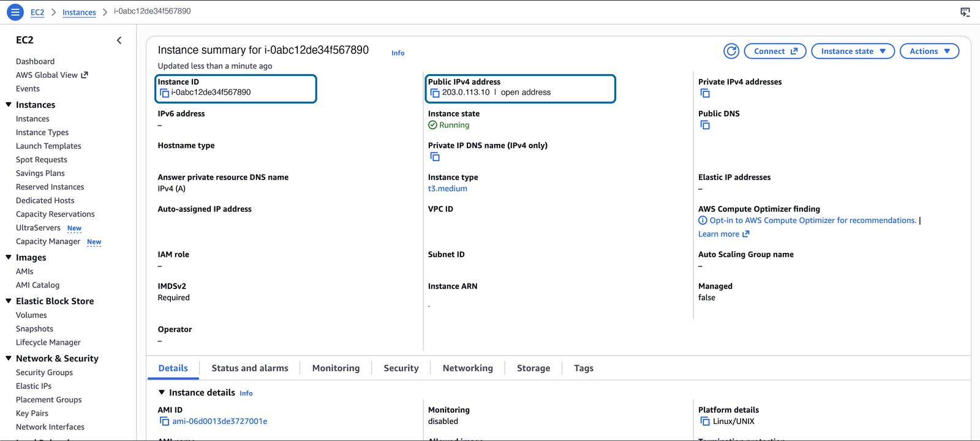Open the Networking tab

point(468,368)
